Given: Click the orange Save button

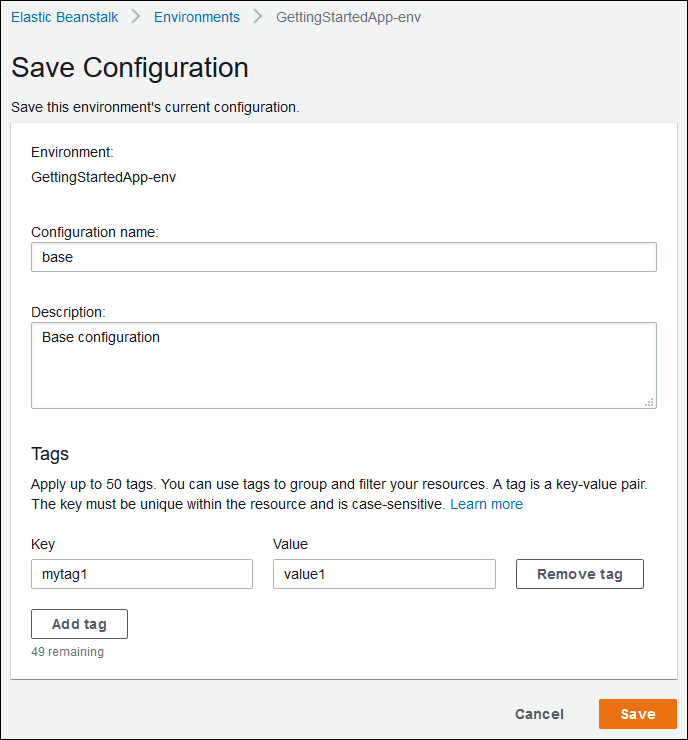Looking at the screenshot, I should 637,714.
